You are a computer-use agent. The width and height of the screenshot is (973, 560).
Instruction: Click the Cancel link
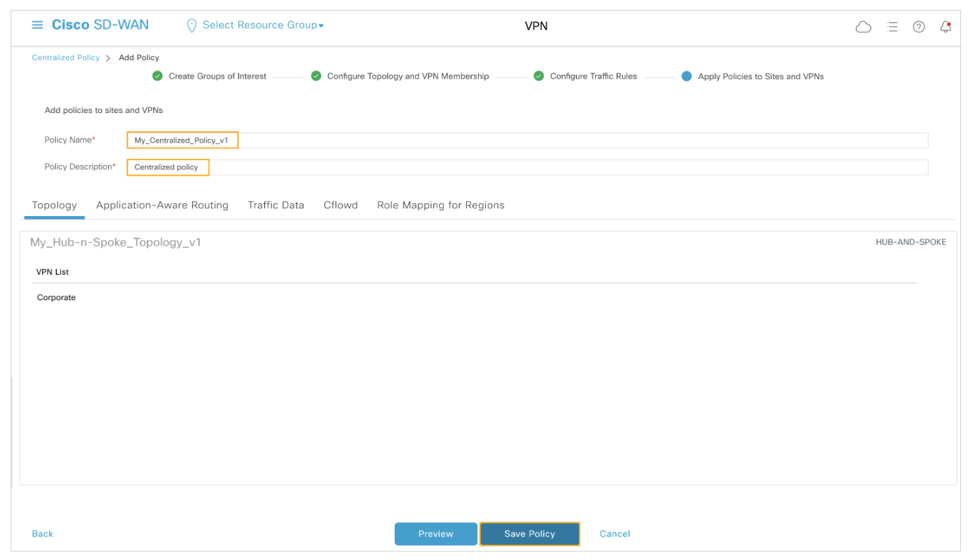click(x=614, y=534)
